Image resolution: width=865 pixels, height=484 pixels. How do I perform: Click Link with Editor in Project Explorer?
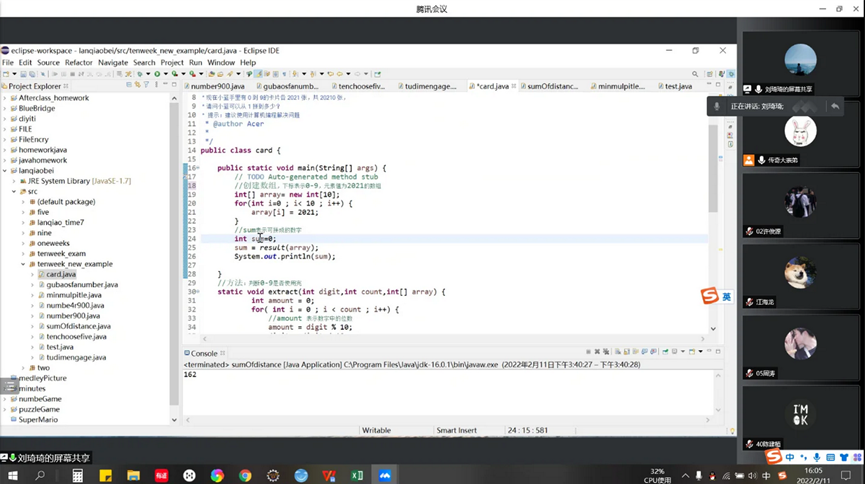(x=137, y=86)
